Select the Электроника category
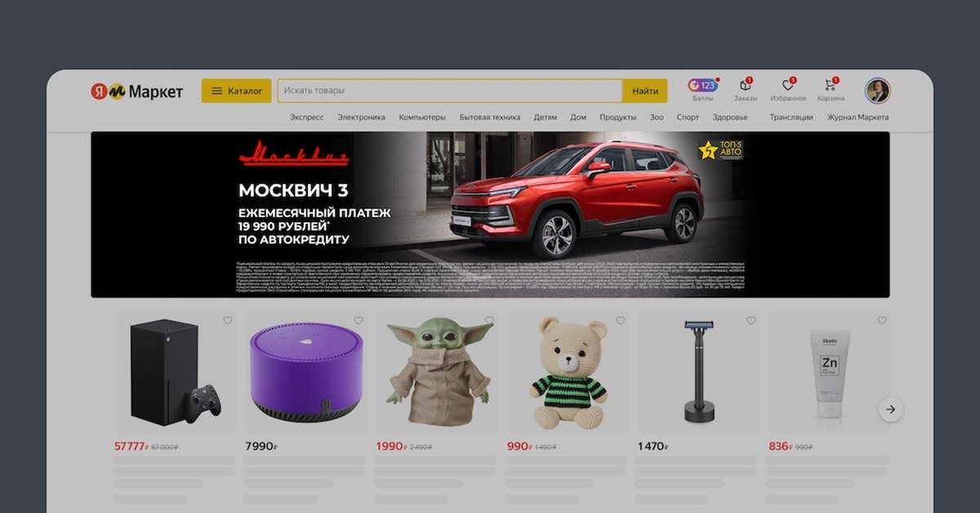Viewport: 980px width, 513px height. pos(361,118)
